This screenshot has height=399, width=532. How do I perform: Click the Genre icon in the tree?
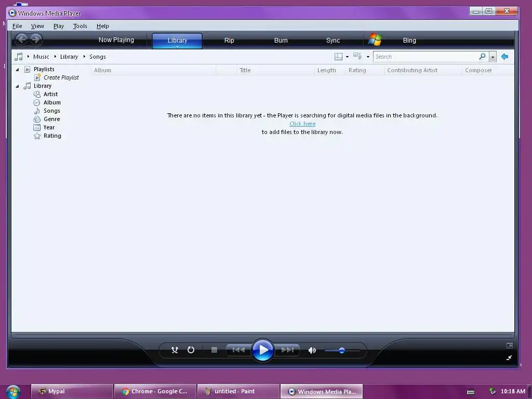coord(37,119)
